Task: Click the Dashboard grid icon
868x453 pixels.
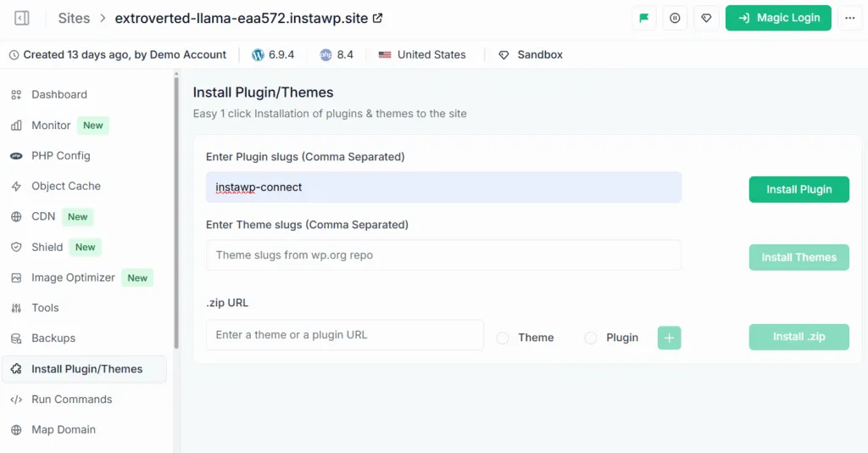Action: pyautogui.click(x=16, y=95)
